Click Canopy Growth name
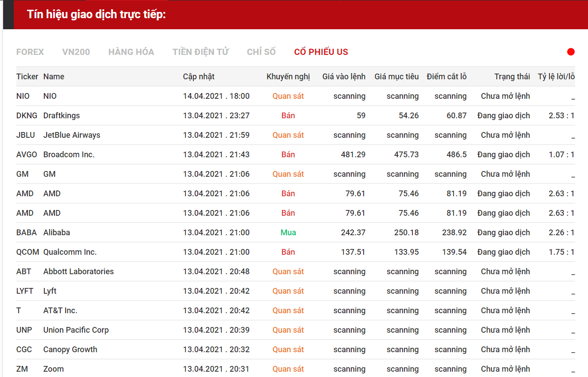The width and height of the screenshot is (588, 377). (x=70, y=350)
